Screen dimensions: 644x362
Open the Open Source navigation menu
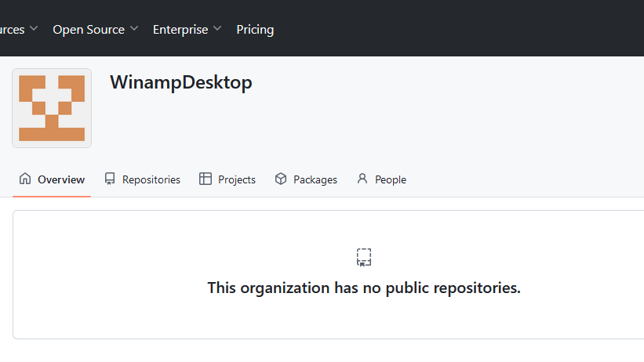tap(89, 30)
